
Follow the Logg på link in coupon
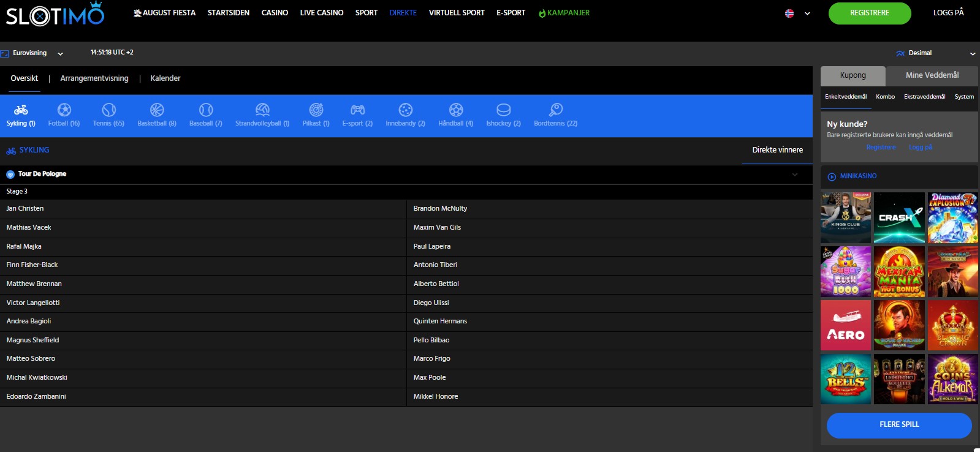(920, 148)
